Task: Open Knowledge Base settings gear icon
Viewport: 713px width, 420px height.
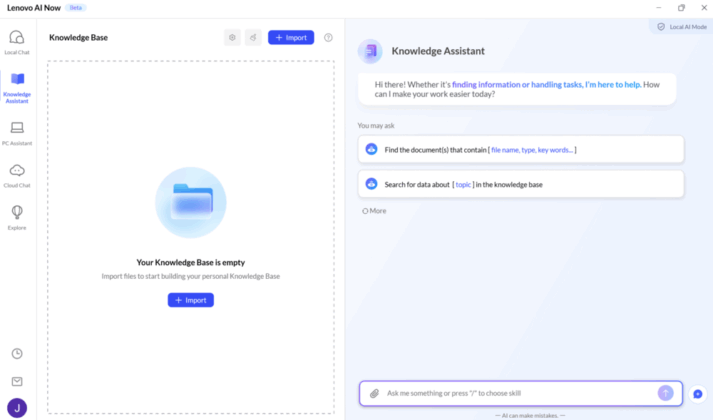Action: click(x=232, y=38)
